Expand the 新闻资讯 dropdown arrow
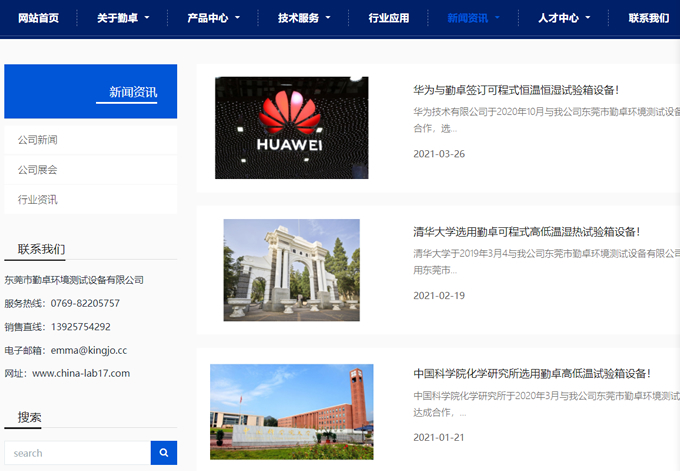Screen dimensions: 680x471 click(497, 18)
